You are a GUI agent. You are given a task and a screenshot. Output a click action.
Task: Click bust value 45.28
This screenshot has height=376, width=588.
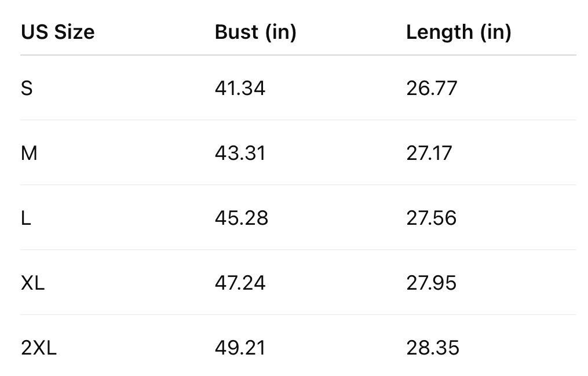(x=241, y=218)
